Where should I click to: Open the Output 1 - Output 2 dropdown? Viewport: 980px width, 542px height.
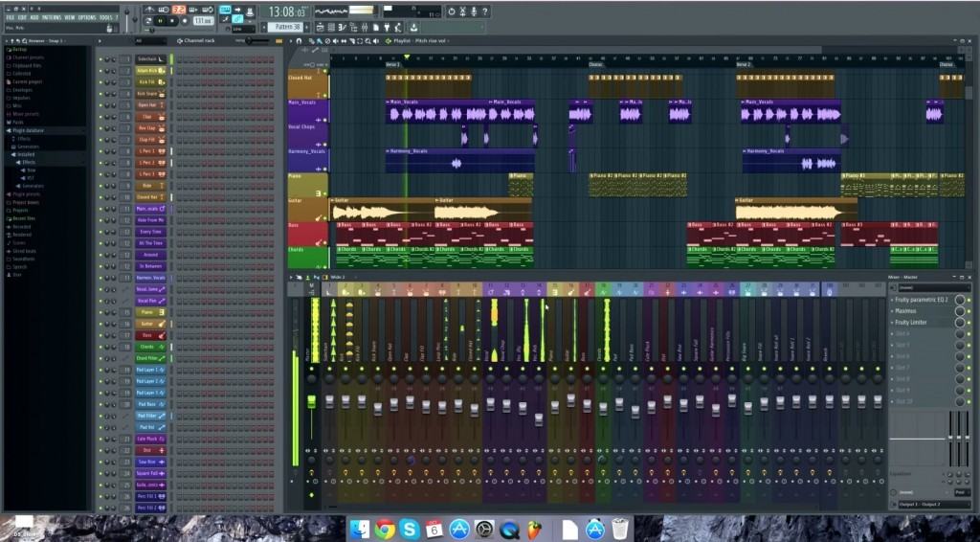(x=934, y=504)
